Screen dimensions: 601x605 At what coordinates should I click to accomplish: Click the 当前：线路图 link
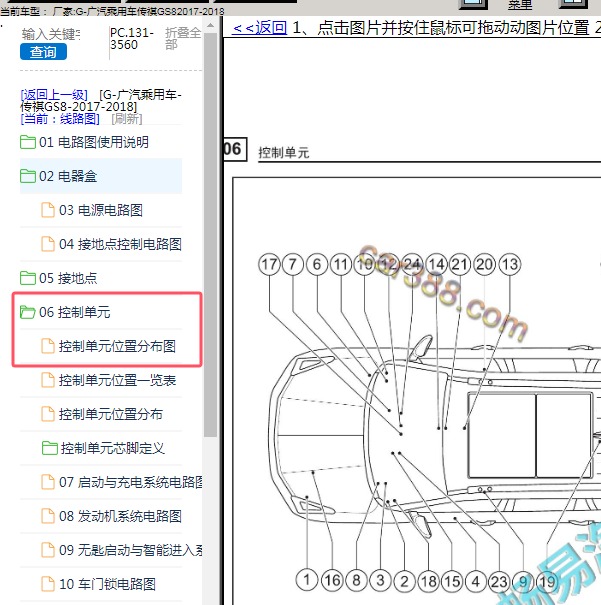60,118
